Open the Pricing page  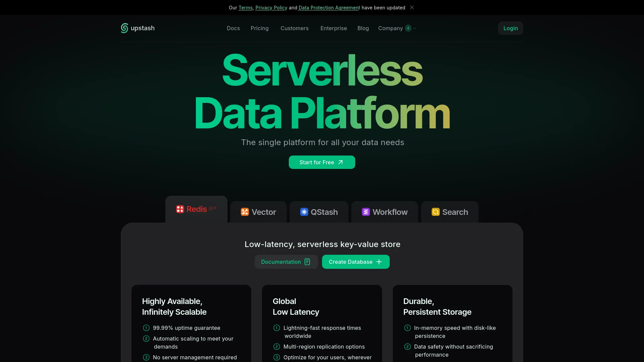coord(260,28)
